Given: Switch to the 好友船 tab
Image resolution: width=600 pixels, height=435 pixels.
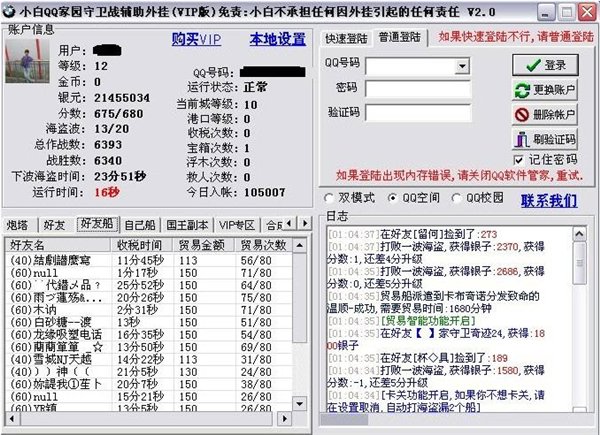Looking at the screenshot, I should click(97, 223).
